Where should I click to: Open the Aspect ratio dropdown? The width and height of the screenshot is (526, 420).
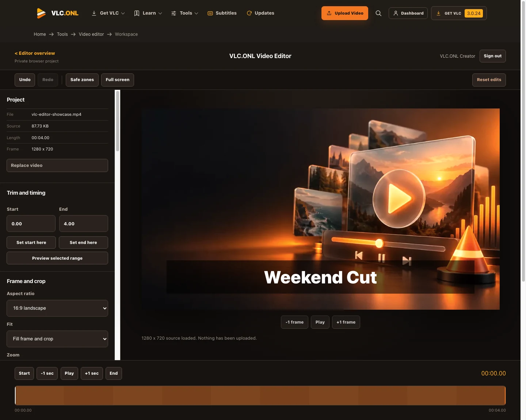(x=57, y=308)
